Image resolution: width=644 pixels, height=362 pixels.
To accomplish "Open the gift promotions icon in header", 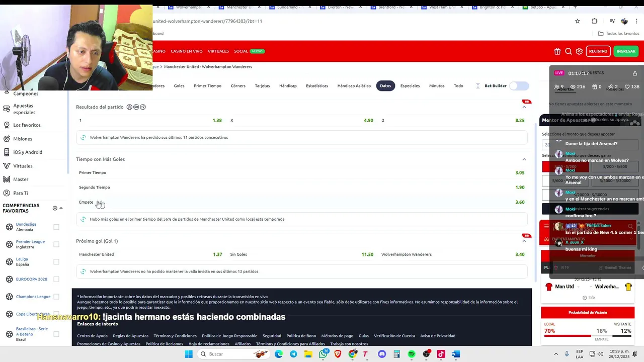I will (x=557, y=51).
